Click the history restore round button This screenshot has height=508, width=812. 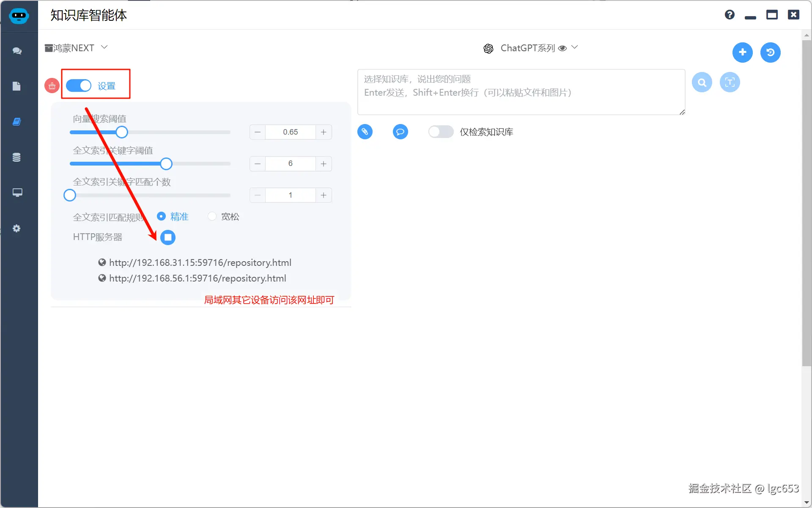coord(770,52)
